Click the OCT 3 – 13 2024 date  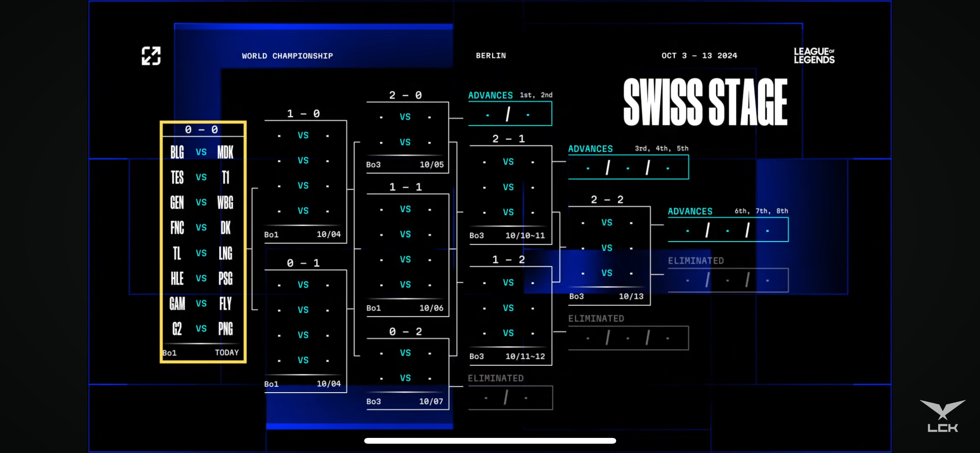click(x=699, y=55)
